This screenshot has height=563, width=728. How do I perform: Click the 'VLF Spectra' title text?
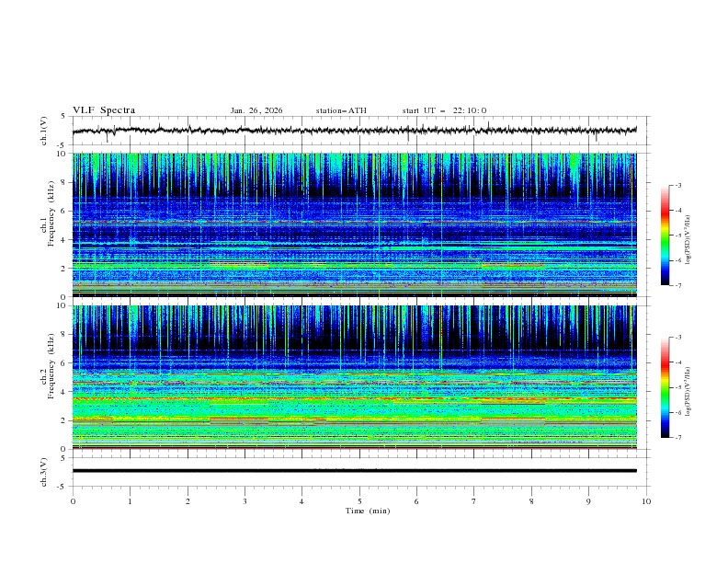click(104, 110)
